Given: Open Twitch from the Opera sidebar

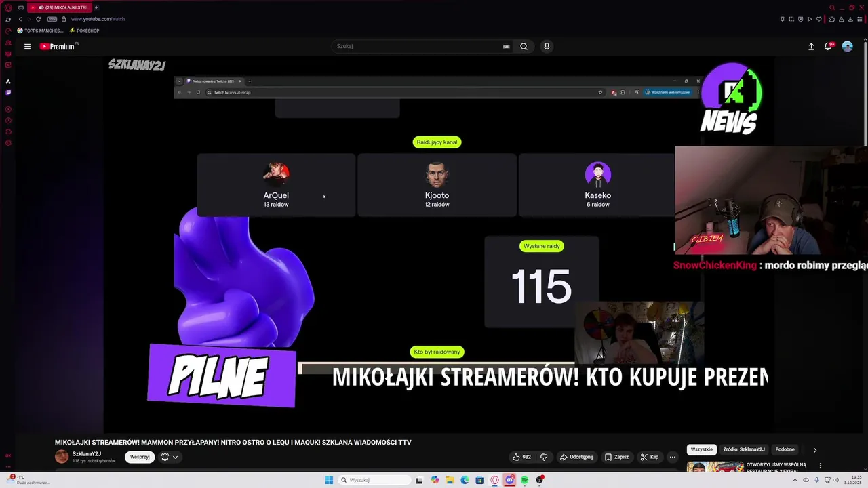Looking at the screenshot, I should tap(8, 92).
